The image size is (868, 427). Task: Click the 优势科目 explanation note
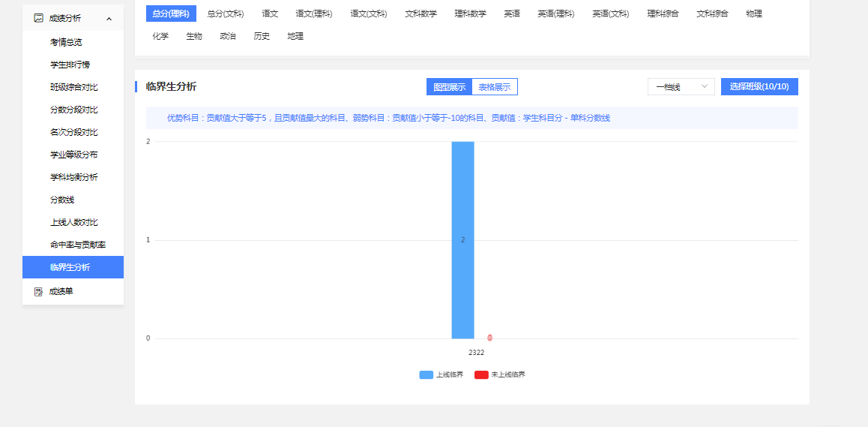pos(388,118)
